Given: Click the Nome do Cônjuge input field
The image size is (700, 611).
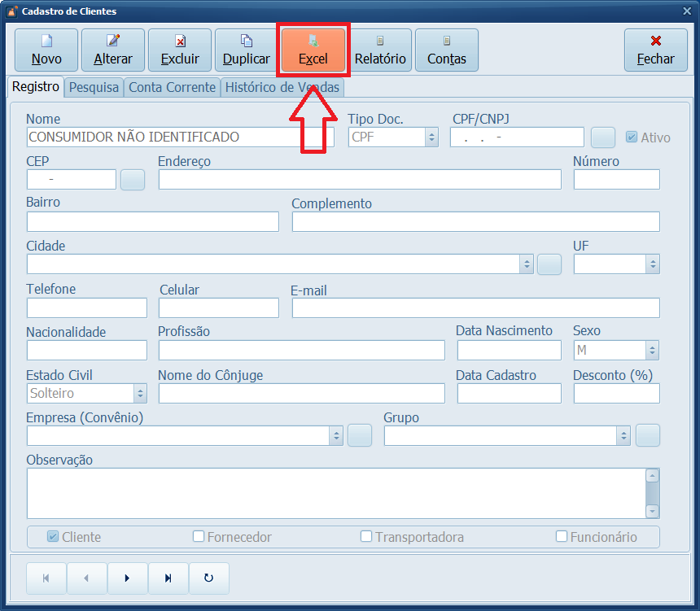Looking at the screenshot, I should [x=302, y=393].
